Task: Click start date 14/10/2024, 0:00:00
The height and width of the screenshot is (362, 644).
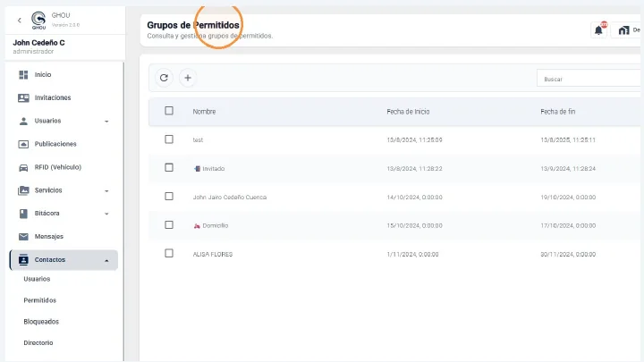Action: [414, 198]
